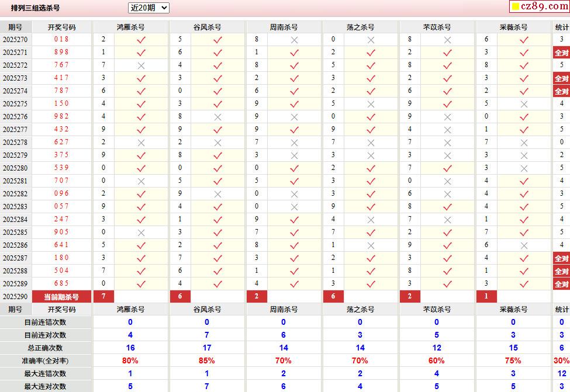Select the 鸿雁杀号 cross mark in row 2025272
Screen dimensions: 570x392
point(141,65)
